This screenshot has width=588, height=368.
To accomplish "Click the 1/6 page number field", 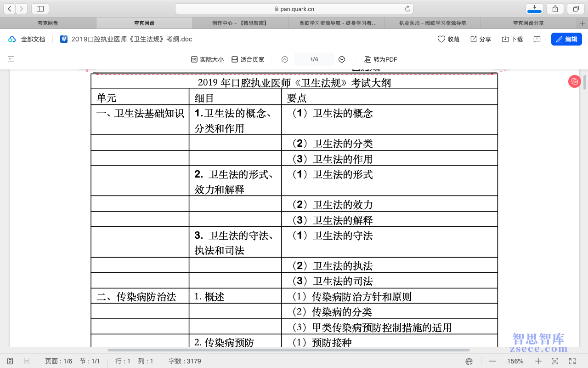I will tap(314, 59).
